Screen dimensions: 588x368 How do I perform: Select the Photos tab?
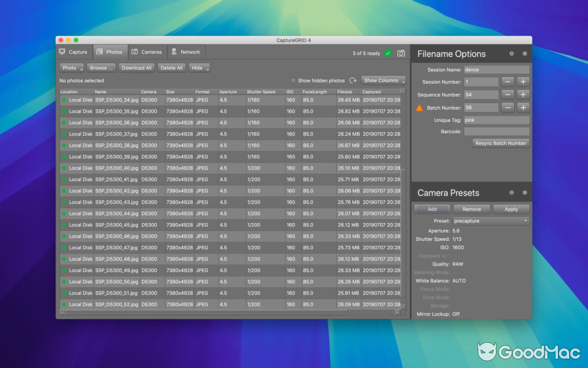(110, 52)
